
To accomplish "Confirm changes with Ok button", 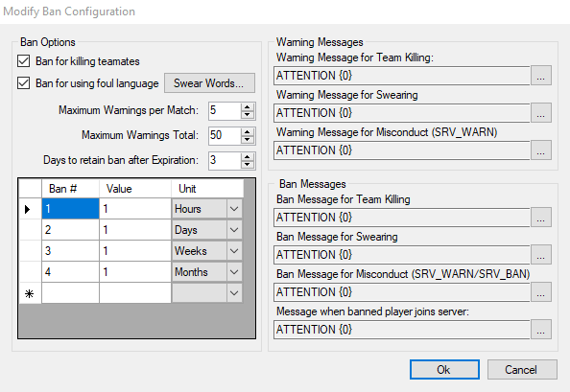I will (x=444, y=370).
